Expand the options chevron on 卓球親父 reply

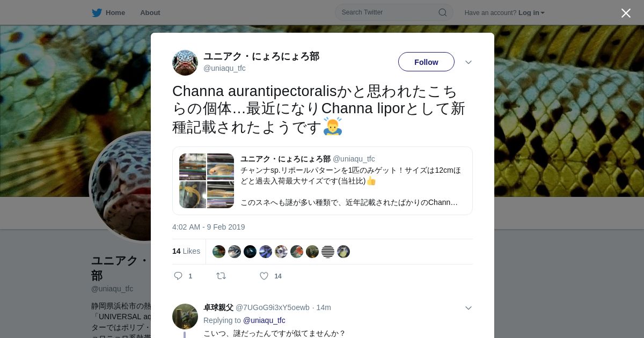[x=469, y=308]
